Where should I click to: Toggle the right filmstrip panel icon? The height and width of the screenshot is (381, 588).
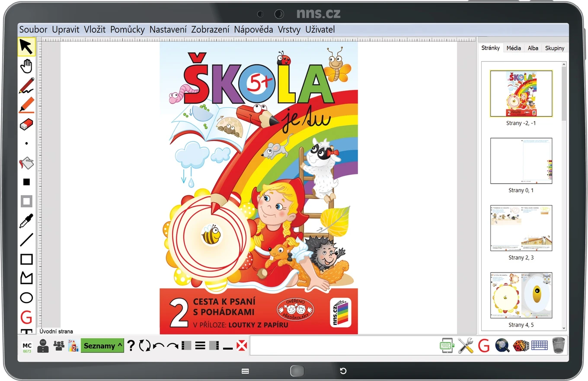point(214,346)
